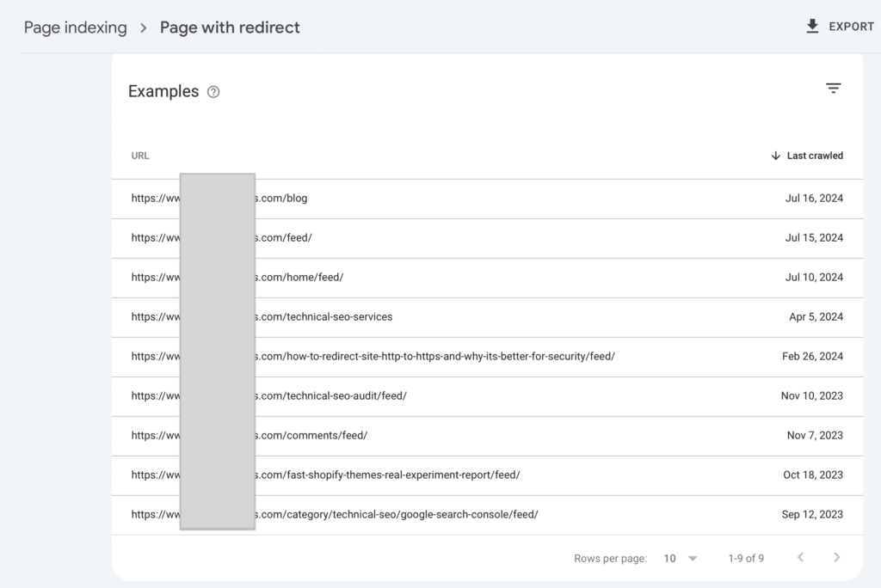The width and height of the screenshot is (881, 588).
Task: Go to next page of results
Action: (836, 557)
